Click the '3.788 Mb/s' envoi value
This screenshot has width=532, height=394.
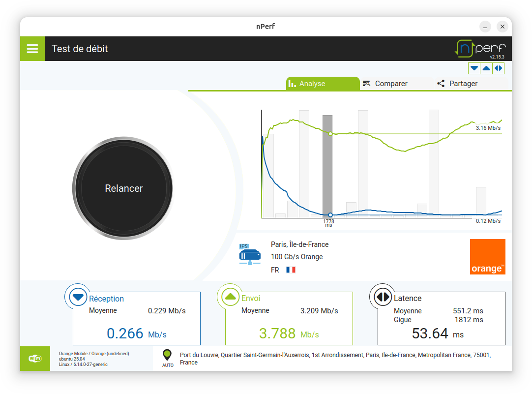(289, 333)
